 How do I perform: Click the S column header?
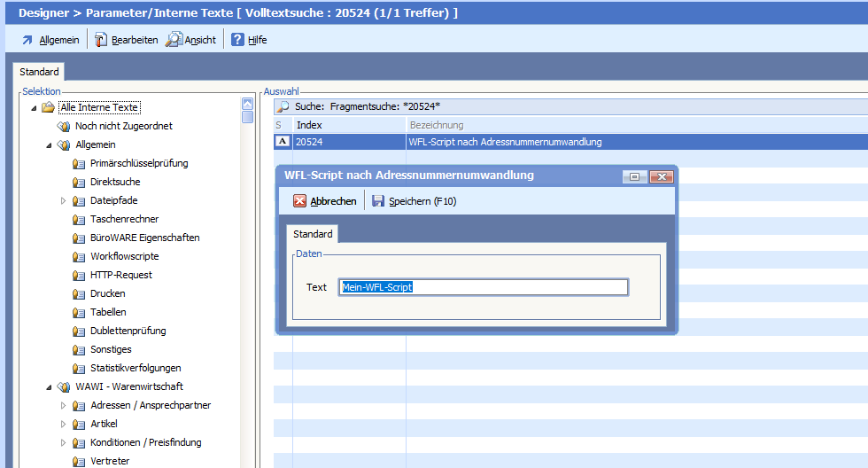[283, 125]
